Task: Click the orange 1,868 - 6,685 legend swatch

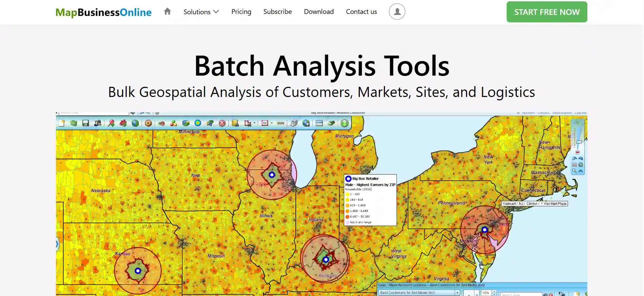Action: [x=347, y=211]
